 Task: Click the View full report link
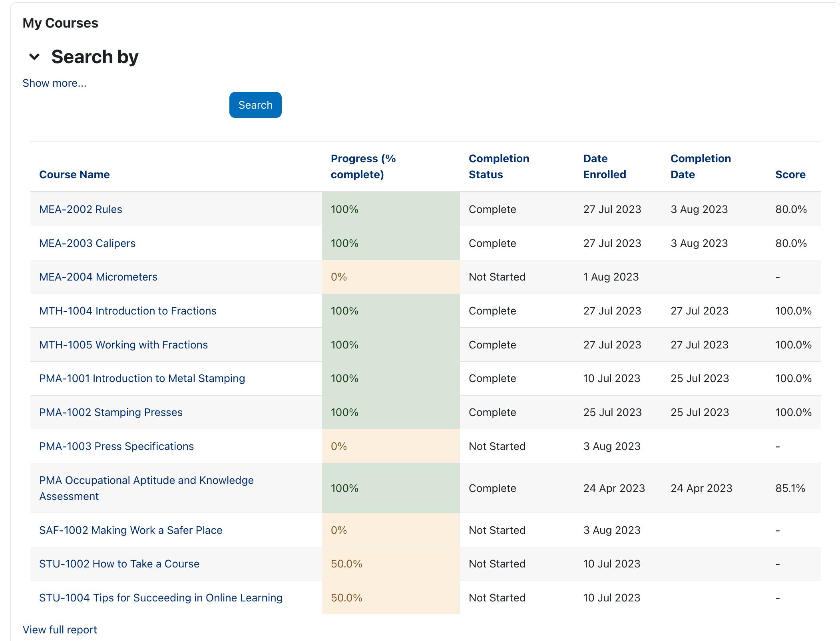(60, 630)
